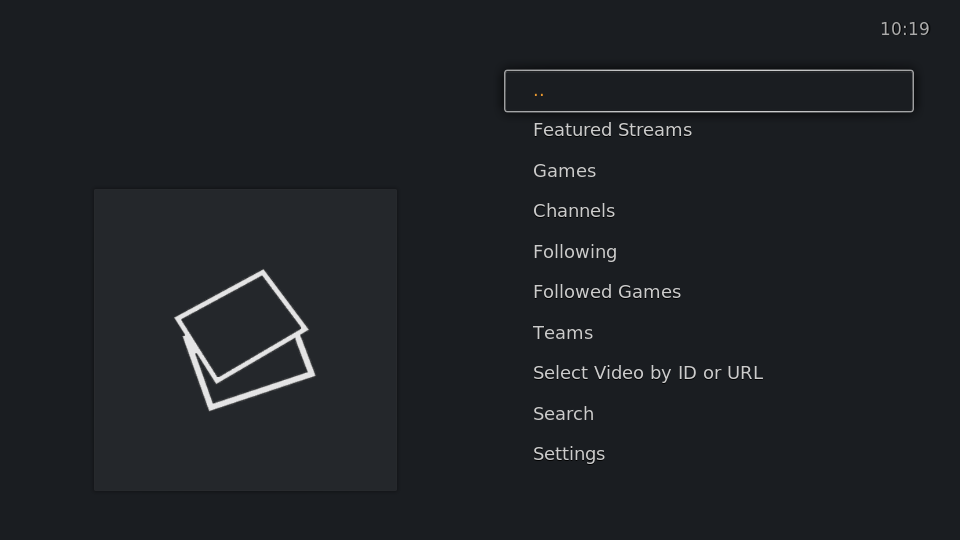Open the Teams entry
960x540 pixels.
pyautogui.click(x=708, y=332)
